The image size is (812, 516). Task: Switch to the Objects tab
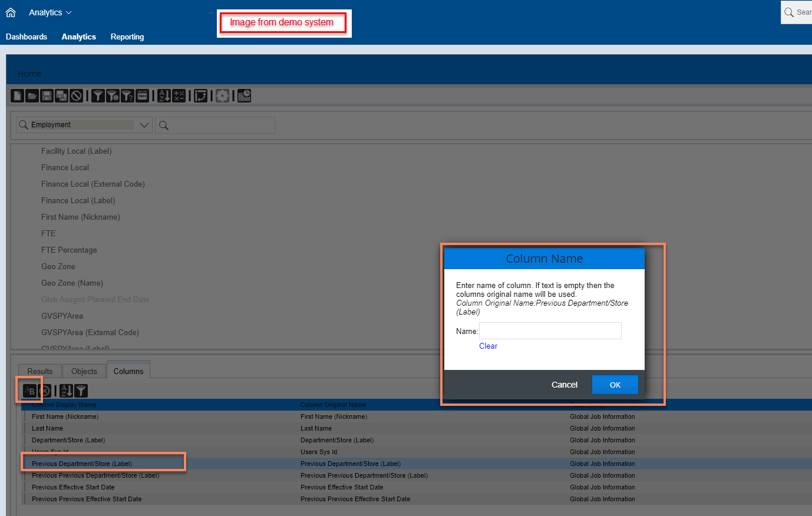click(x=84, y=371)
